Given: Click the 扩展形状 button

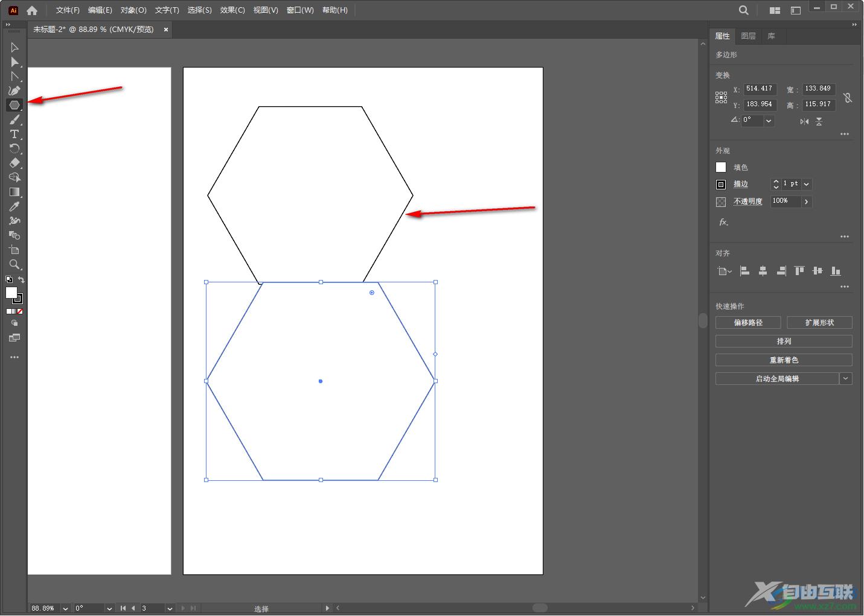Looking at the screenshot, I should click(819, 323).
